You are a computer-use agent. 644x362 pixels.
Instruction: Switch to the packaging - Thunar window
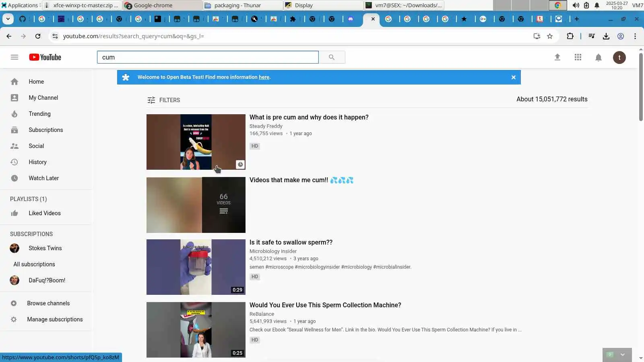point(243,5)
